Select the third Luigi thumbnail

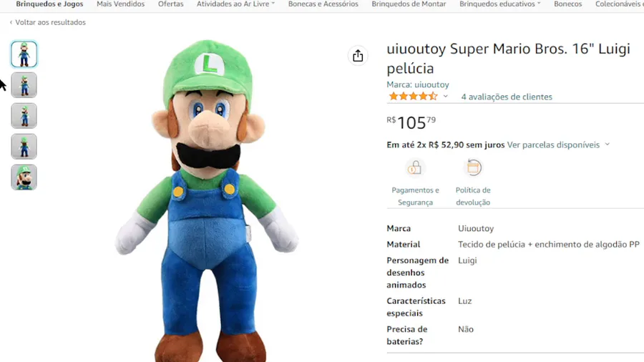(24, 116)
